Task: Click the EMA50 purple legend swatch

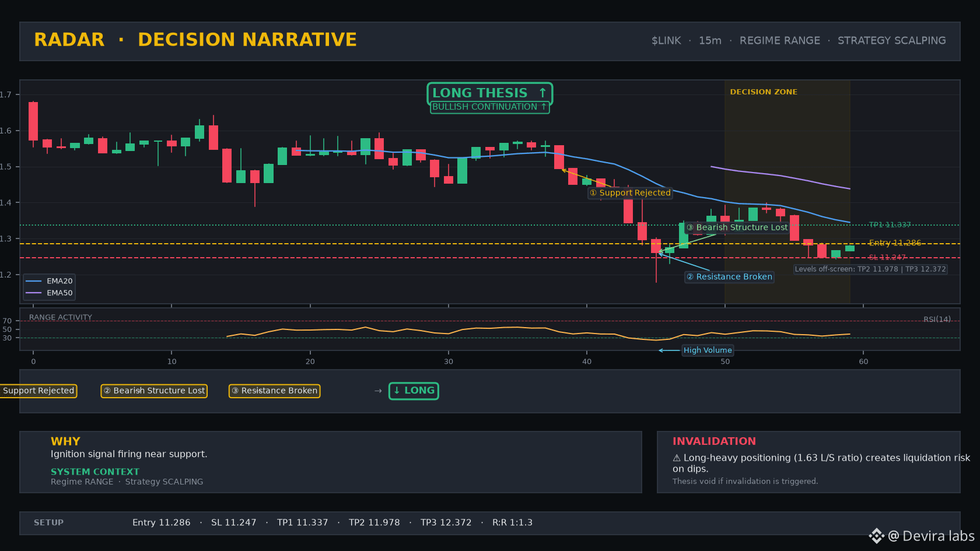Action: [34, 293]
